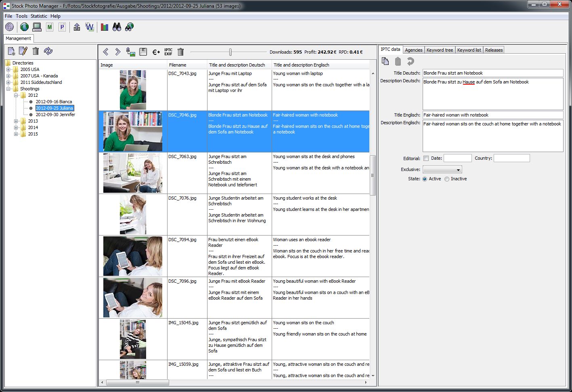This screenshot has height=392, width=572.
Task: Click the binoculars search icon
Action: click(117, 27)
